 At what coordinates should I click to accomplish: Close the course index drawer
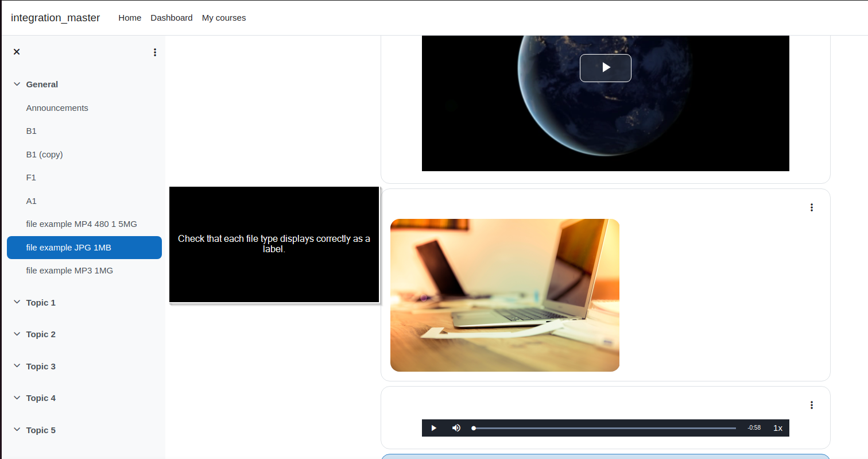coord(17,52)
